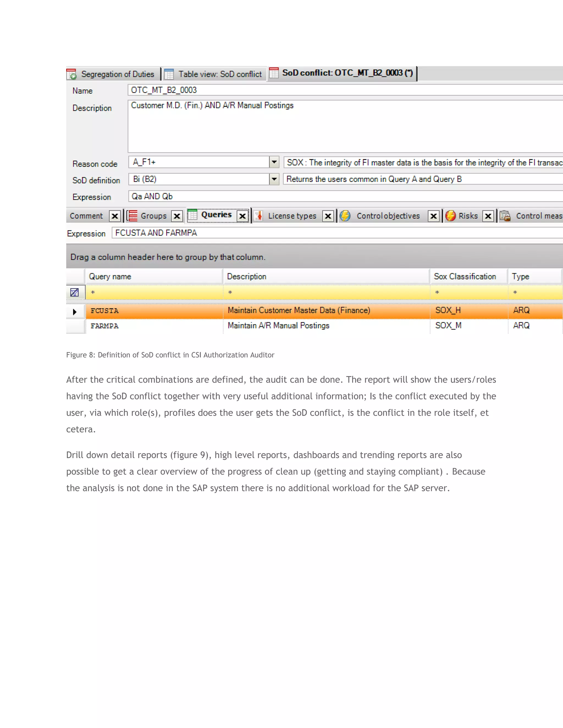The height and width of the screenshot is (728, 563).
Task: Click the Control objectives lightning icon
Action: coord(345,216)
